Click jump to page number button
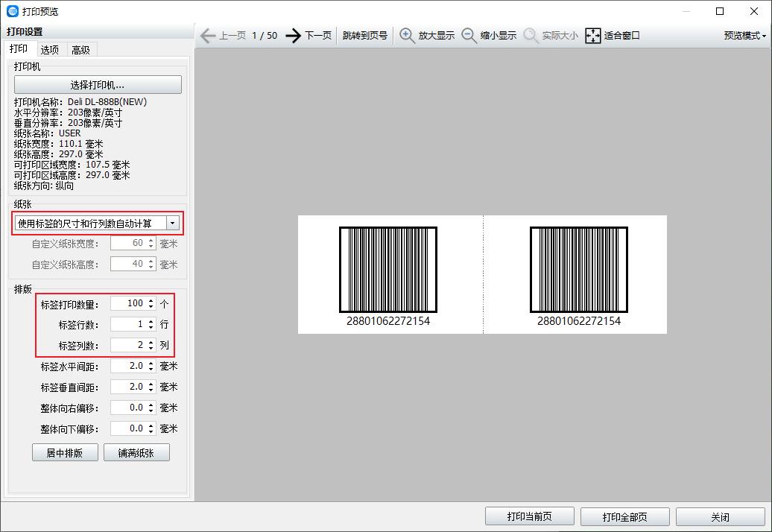Screen dimensions: 772x532 [364, 35]
